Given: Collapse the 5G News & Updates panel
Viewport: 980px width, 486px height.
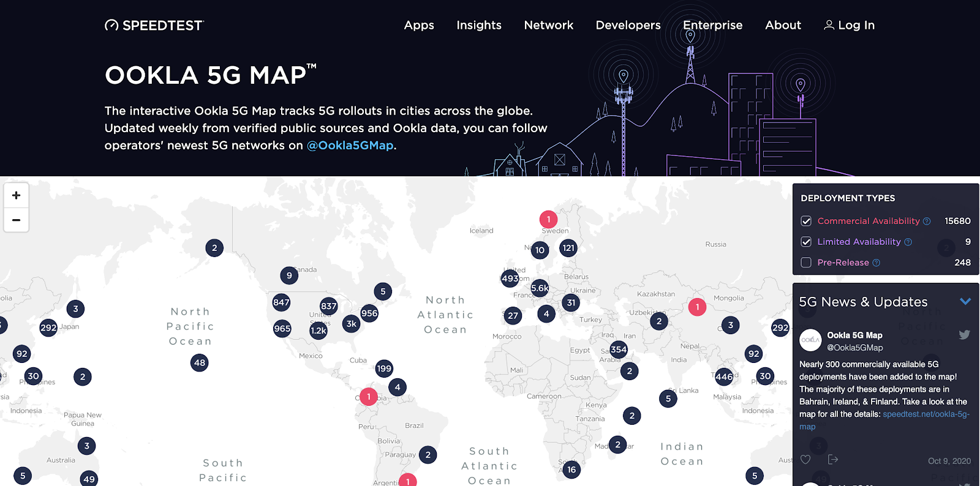Looking at the screenshot, I should point(965,301).
